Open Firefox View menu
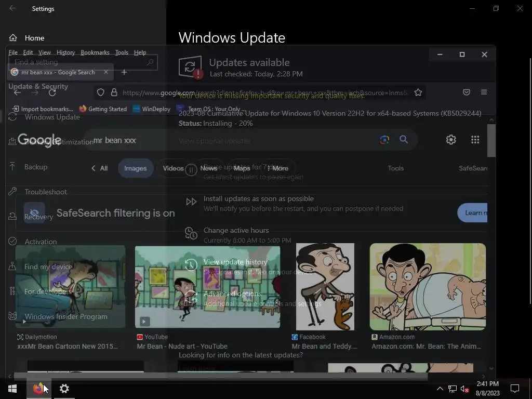 (45, 52)
